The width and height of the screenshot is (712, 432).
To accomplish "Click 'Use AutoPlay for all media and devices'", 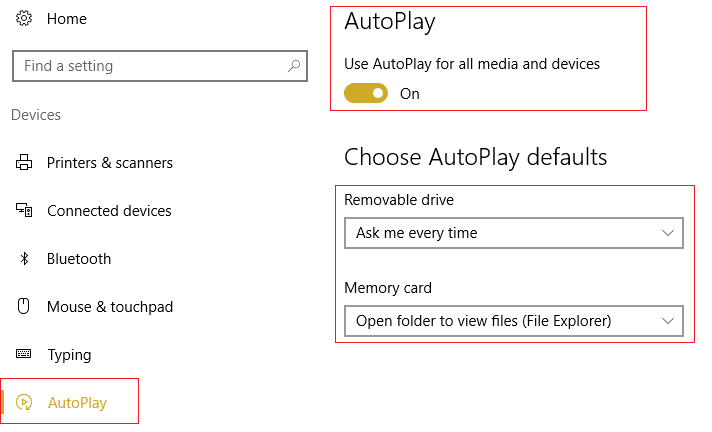I will pyautogui.click(x=472, y=64).
